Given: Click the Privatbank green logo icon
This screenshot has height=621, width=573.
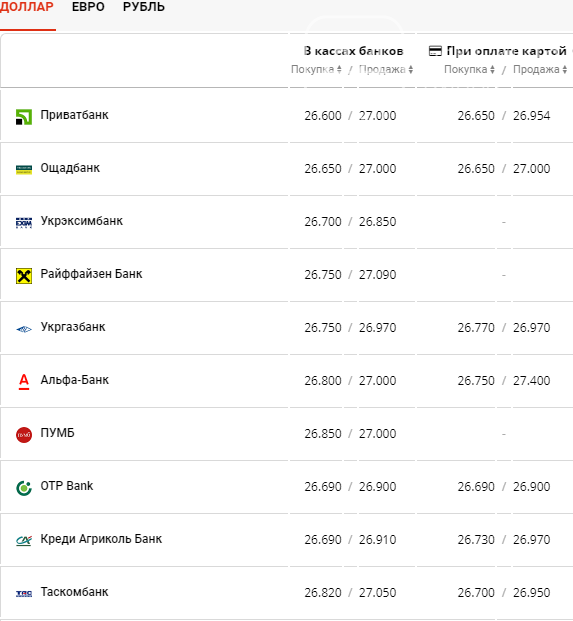Looking at the screenshot, I should (x=24, y=117).
